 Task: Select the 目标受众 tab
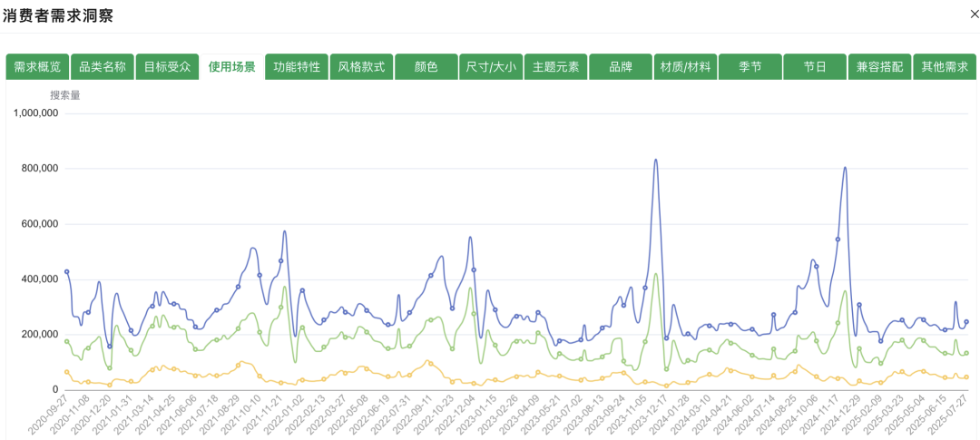pos(168,67)
